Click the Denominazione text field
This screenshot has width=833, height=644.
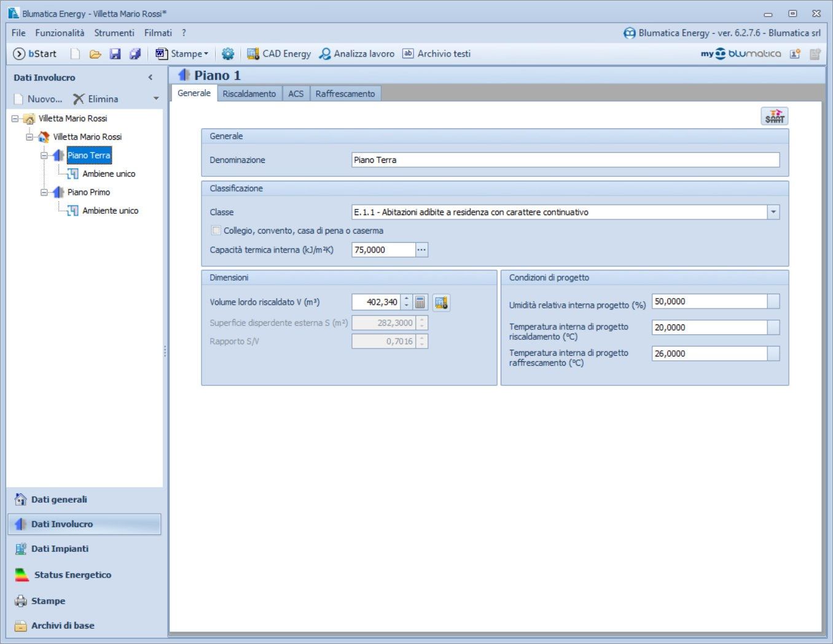click(x=565, y=160)
